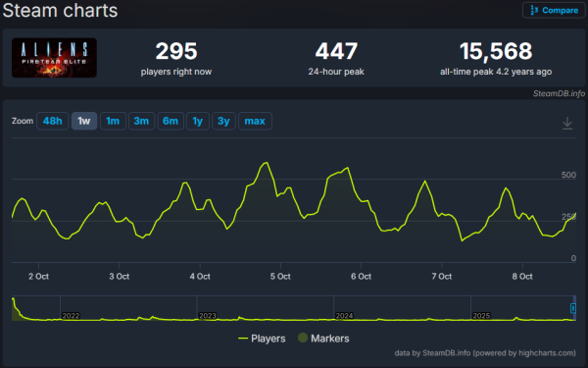Toggle the Players series in legend
Screen dimensions: 588x368
pos(262,339)
